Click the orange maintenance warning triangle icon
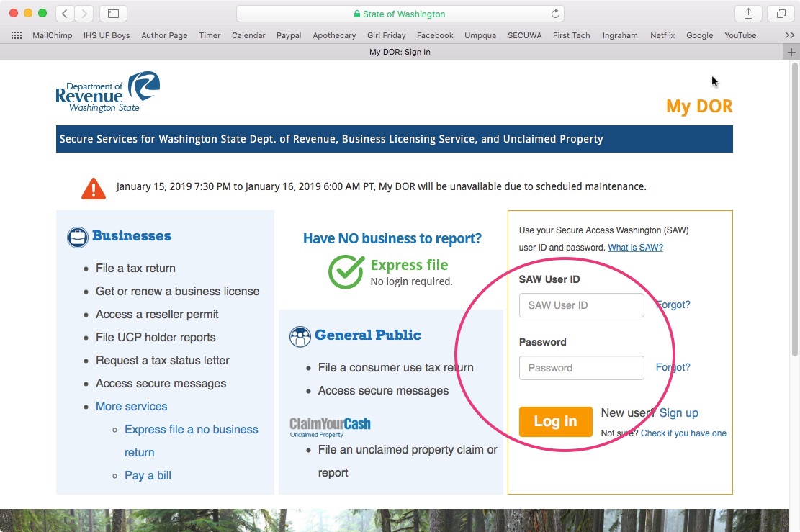Screen dimensions: 800x532 pyautogui.click(x=94, y=188)
